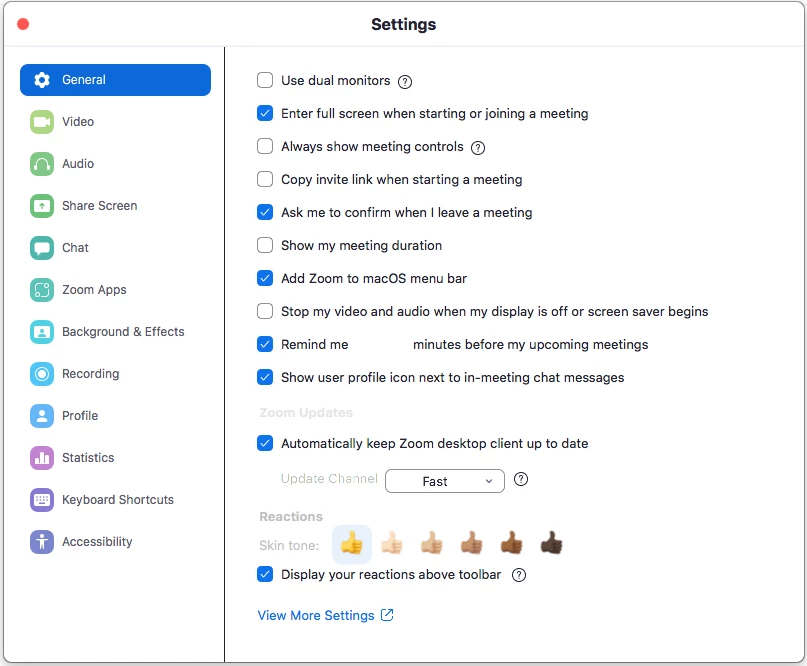
Task: Open Accessibility settings label
Action: 97,542
